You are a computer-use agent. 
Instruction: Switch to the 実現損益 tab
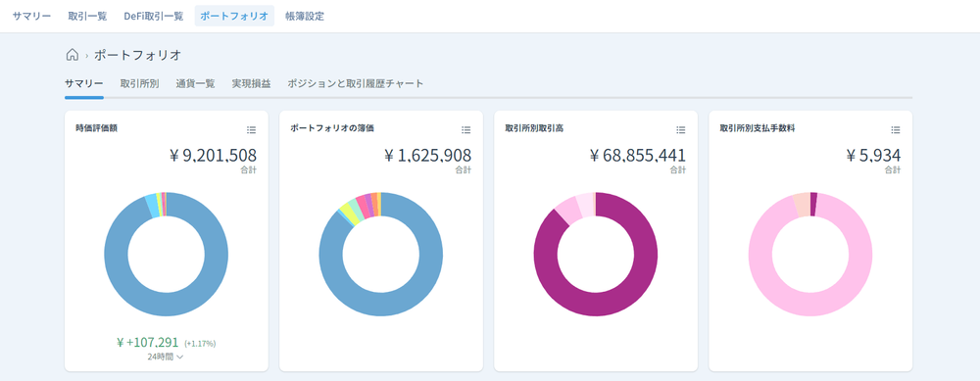point(251,83)
